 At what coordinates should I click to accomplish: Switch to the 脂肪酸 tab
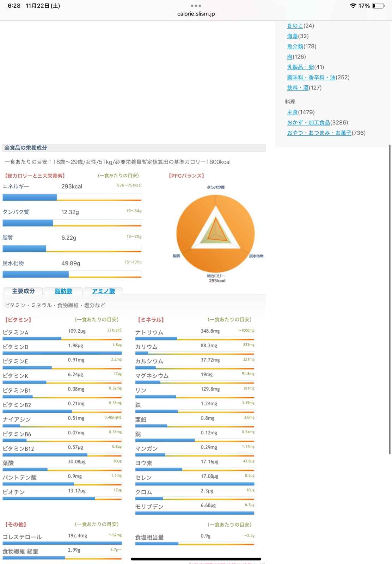click(63, 291)
